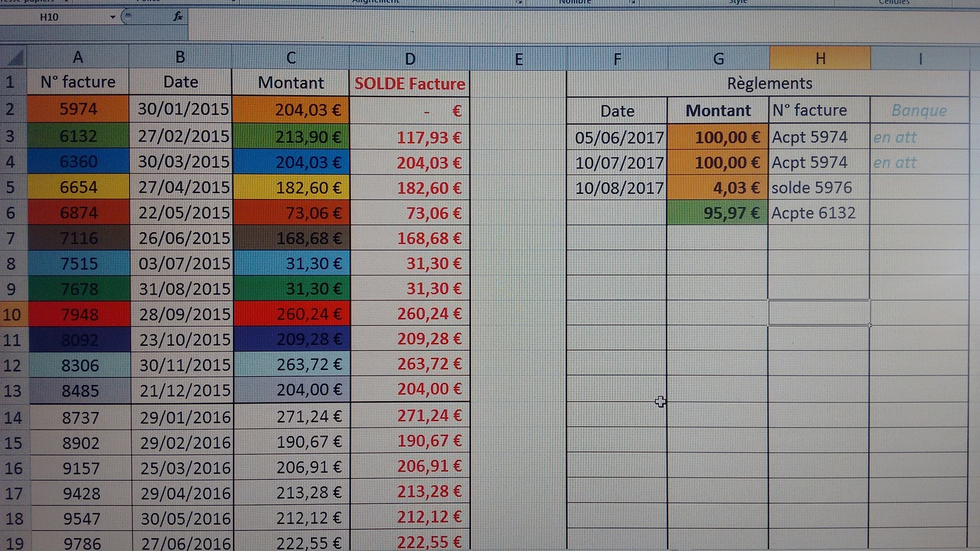980x551 pixels.
Task: Click the select-all corner triangle
Action: [13, 57]
